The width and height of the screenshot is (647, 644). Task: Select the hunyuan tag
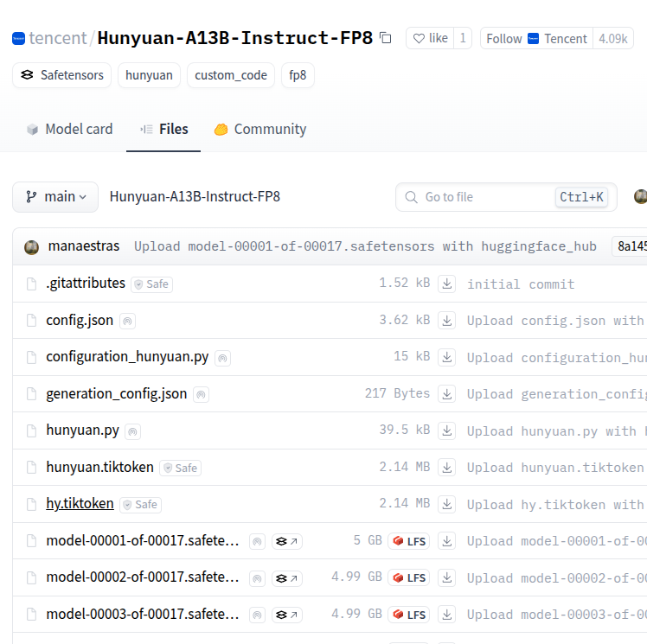point(149,75)
